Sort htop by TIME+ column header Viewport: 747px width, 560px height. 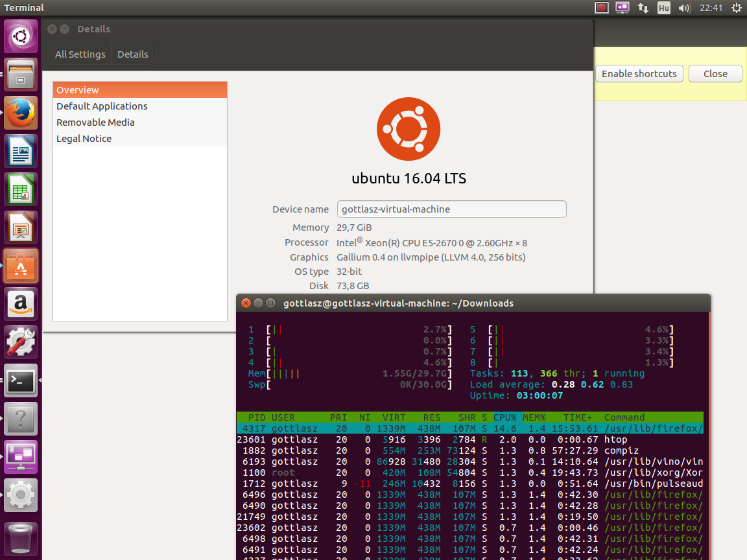578,417
